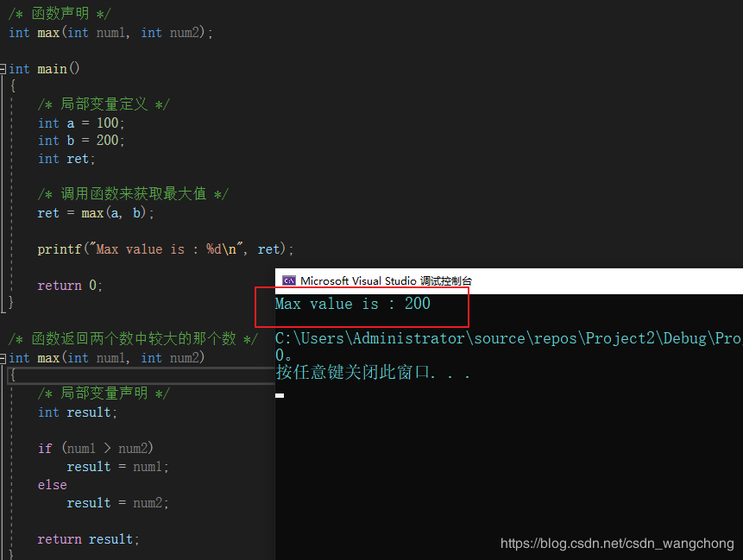
Task: Place cursor on the 'int b = 200;' line
Action: tap(81, 141)
